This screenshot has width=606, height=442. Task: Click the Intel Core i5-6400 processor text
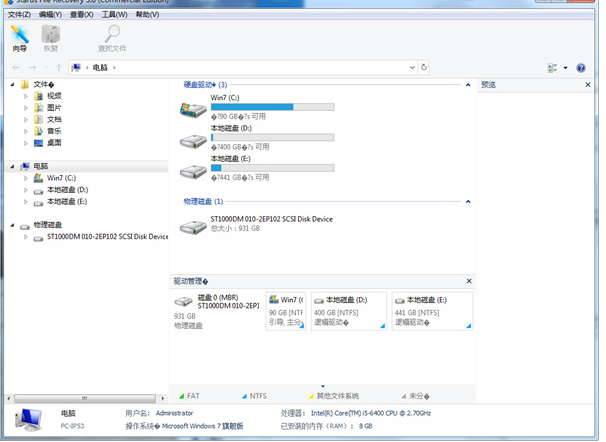[371, 413]
